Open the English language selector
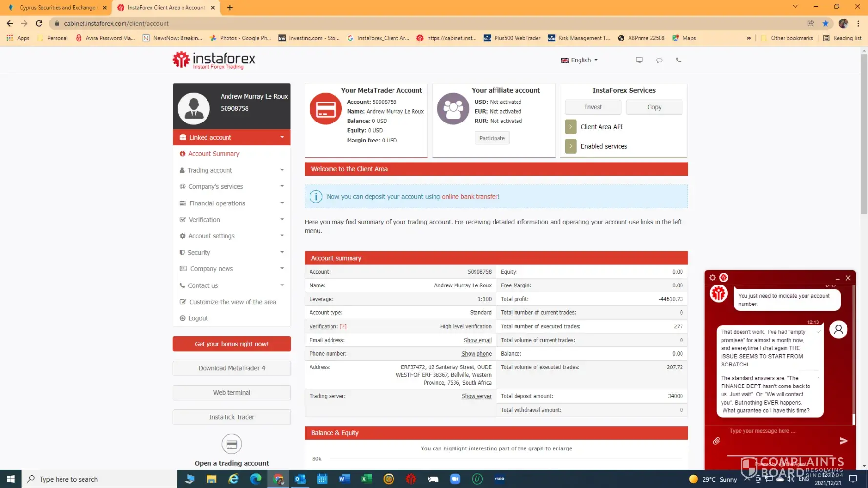Image resolution: width=868 pixels, height=488 pixels. [x=579, y=60]
